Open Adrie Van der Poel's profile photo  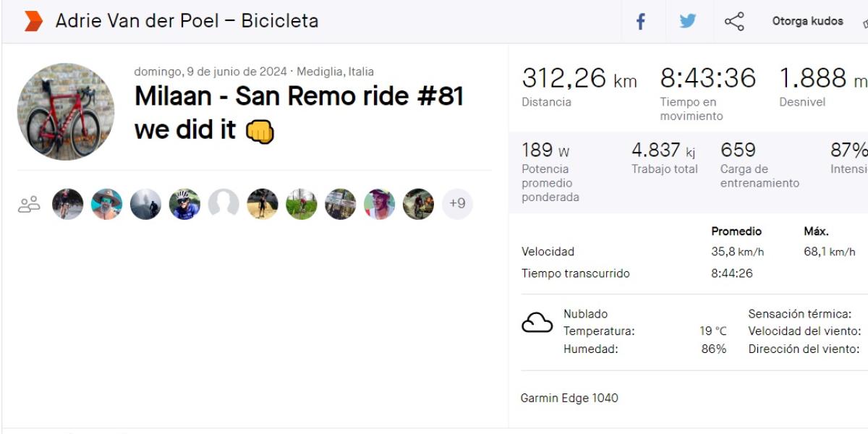point(66,110)
